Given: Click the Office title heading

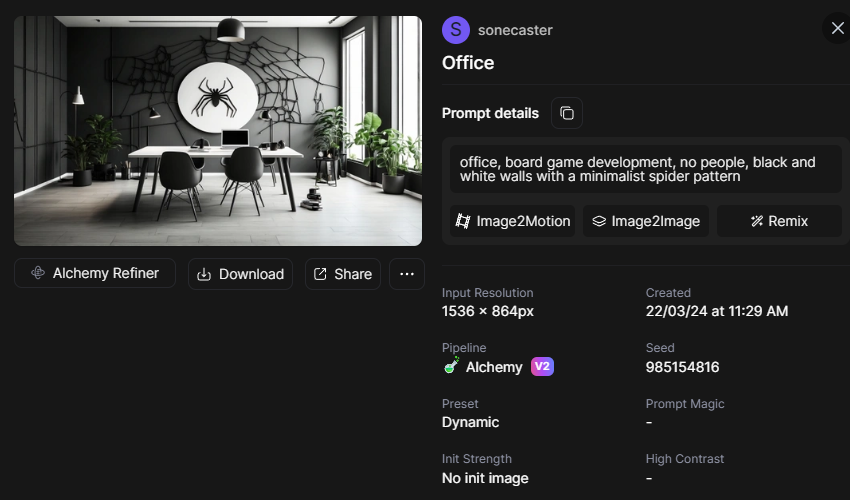Looking at the screenshot, I should coord(468,63).
